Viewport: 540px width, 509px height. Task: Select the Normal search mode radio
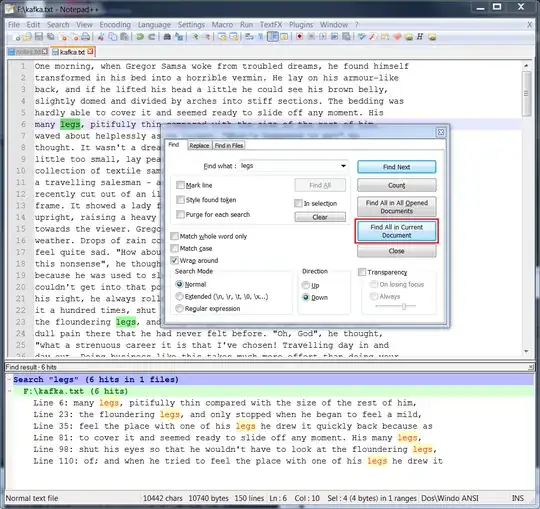(x=179, y=284)
